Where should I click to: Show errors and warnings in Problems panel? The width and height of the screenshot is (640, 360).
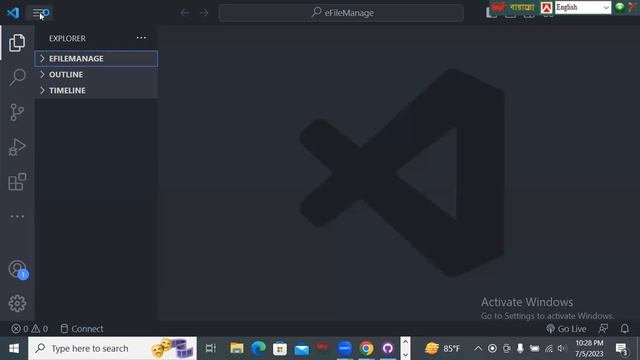click(x=29, y=329)
